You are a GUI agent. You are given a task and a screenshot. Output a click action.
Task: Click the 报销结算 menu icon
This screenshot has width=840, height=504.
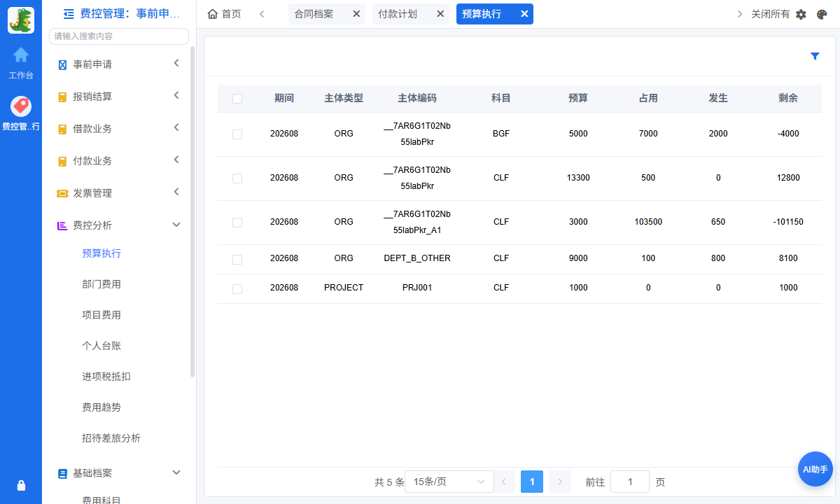(62, 97)
